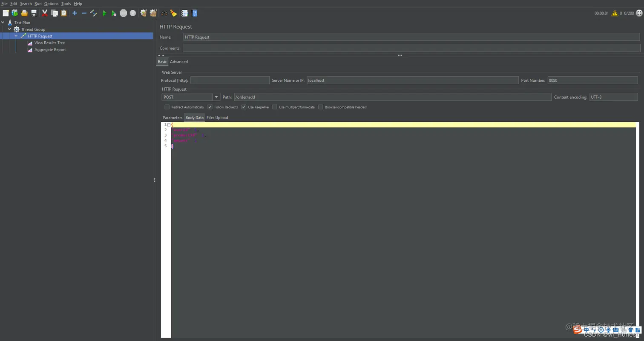644x341 pixels.
Task: Enable Use multipart/form-data
Action: [x=275, y=107]
